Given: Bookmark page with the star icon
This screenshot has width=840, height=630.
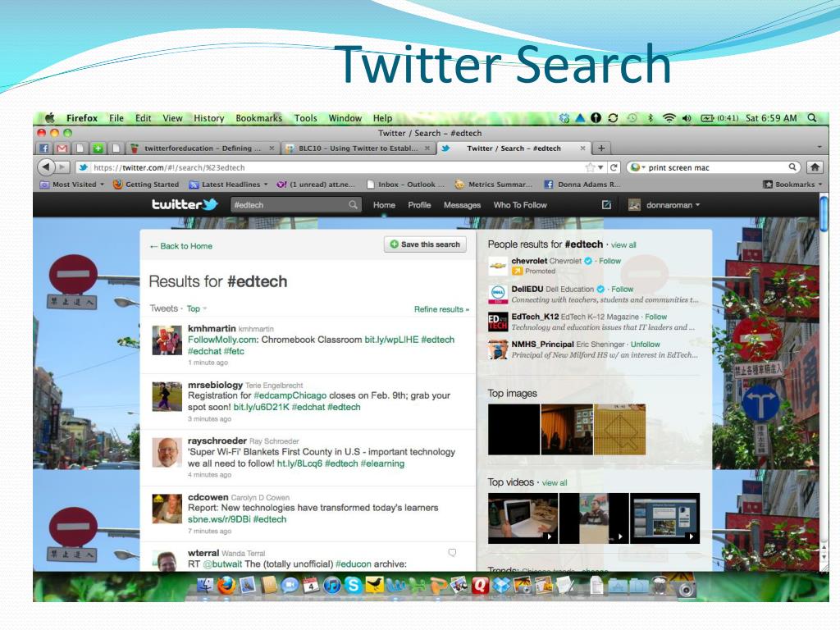Looking at the screenshot, I should (x=591, y=167).
